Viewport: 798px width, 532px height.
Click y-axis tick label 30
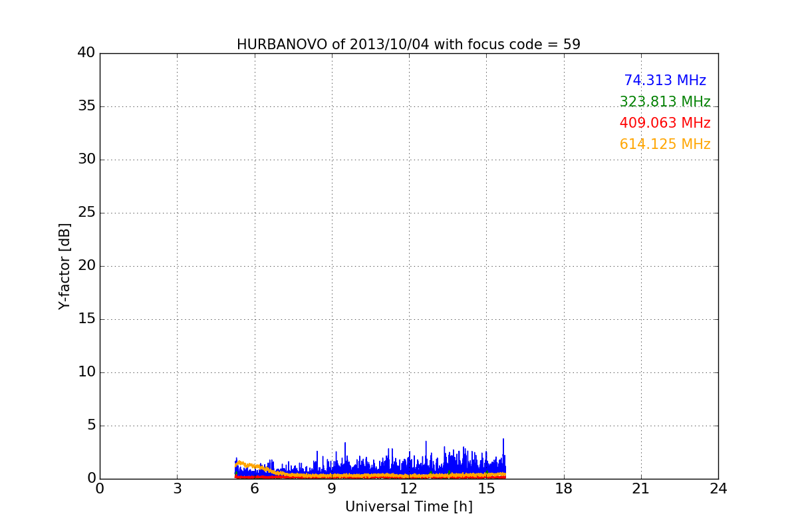click(86, 160)
